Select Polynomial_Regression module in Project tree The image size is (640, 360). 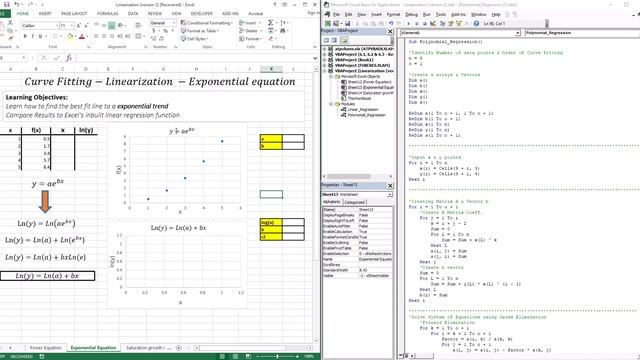(367, 115)
